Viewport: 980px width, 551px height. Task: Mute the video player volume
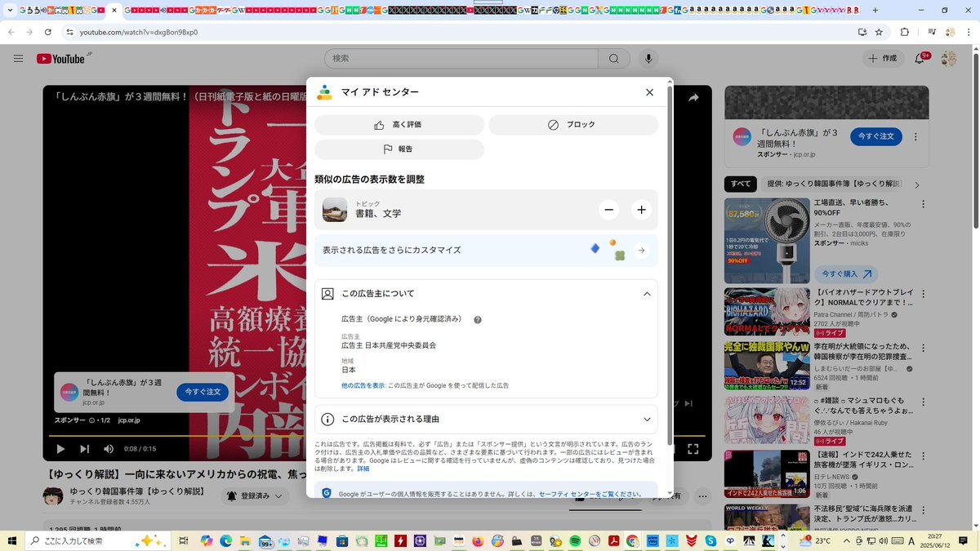pos(109,448)
